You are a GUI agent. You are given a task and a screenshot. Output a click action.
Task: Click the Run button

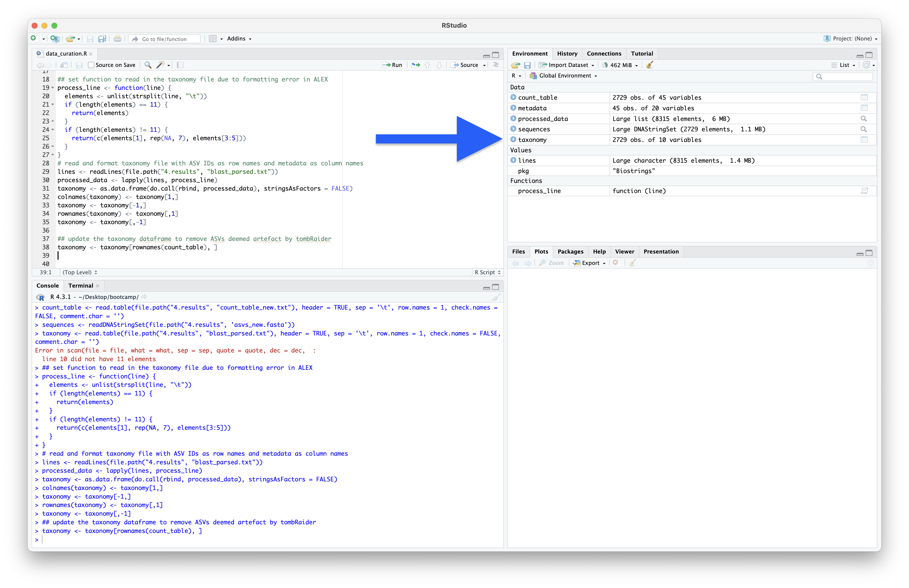click(392, 65)
